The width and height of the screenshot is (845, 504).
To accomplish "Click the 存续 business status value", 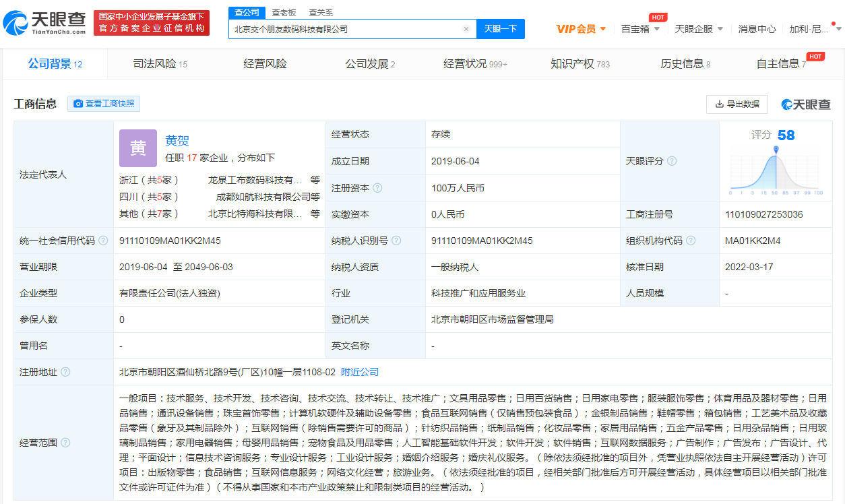I will click(x=441, y=135).
